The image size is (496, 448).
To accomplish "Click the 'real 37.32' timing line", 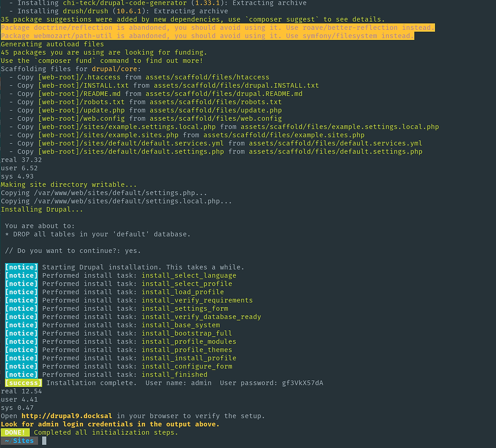I will pyautogui.click(x=21, y=160).
